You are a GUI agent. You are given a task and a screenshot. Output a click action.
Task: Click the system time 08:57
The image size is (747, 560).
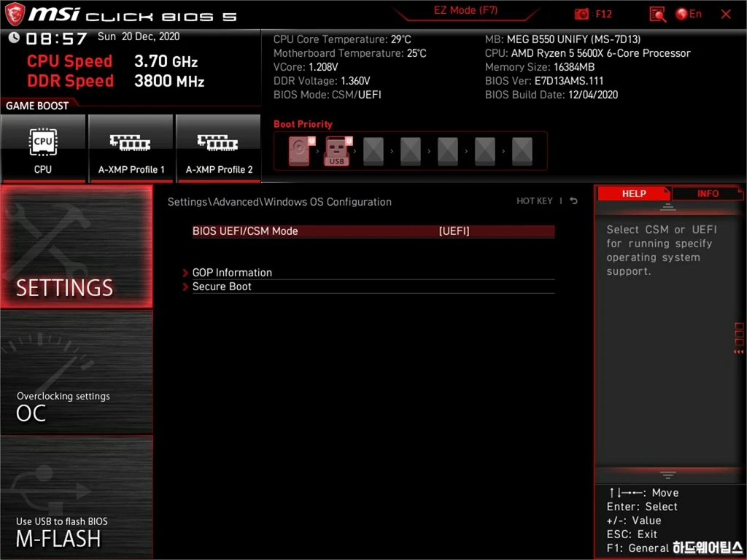pyautogui.click(x=57, y=39)
